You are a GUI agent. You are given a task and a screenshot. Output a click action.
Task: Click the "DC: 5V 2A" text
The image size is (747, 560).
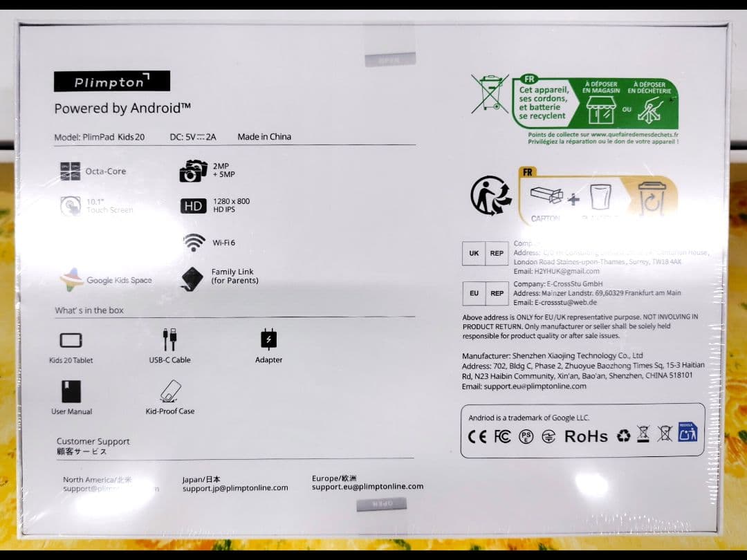(x=193, y=137)
